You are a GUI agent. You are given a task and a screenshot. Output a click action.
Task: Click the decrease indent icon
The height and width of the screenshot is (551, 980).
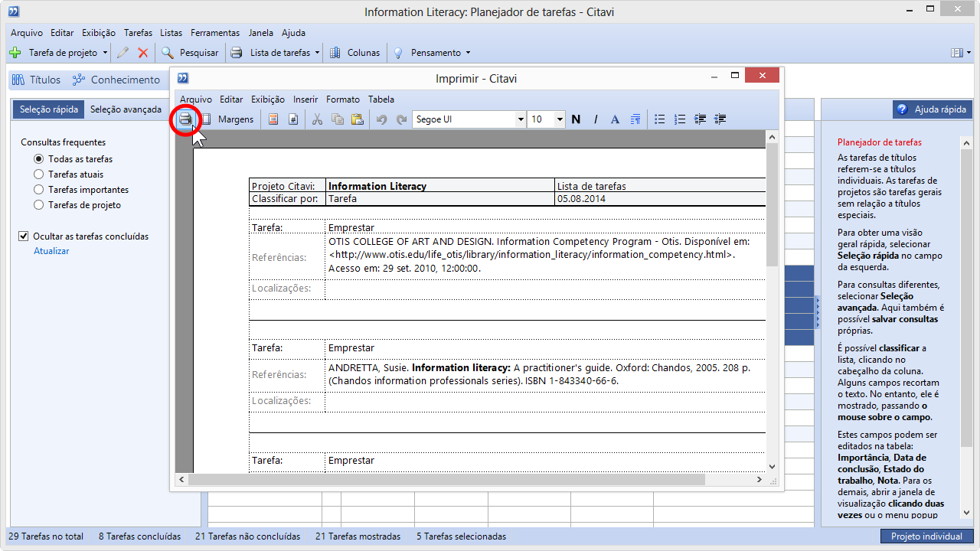pos(700,119)
